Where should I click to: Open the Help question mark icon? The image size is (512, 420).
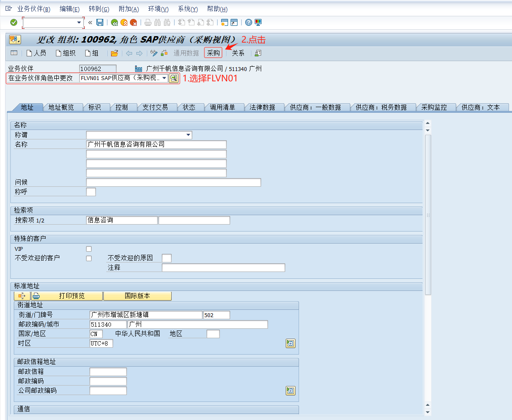coord(249,22)
